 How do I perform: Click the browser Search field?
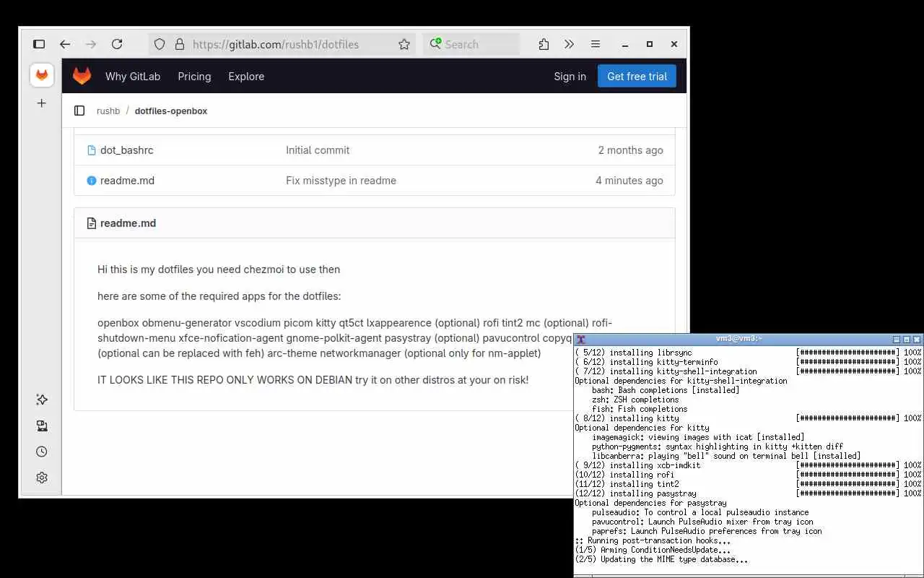coord(471,44)
